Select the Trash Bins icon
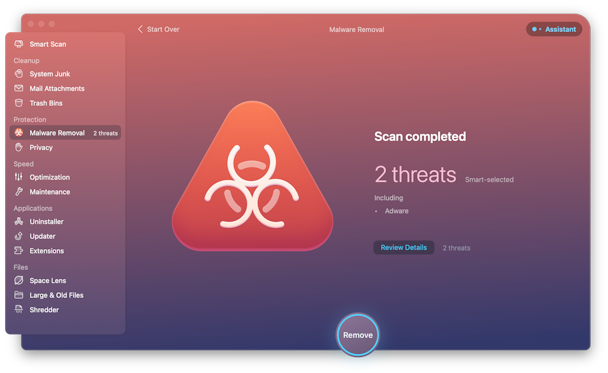This screenshot has height=373, width=608. 19,103
